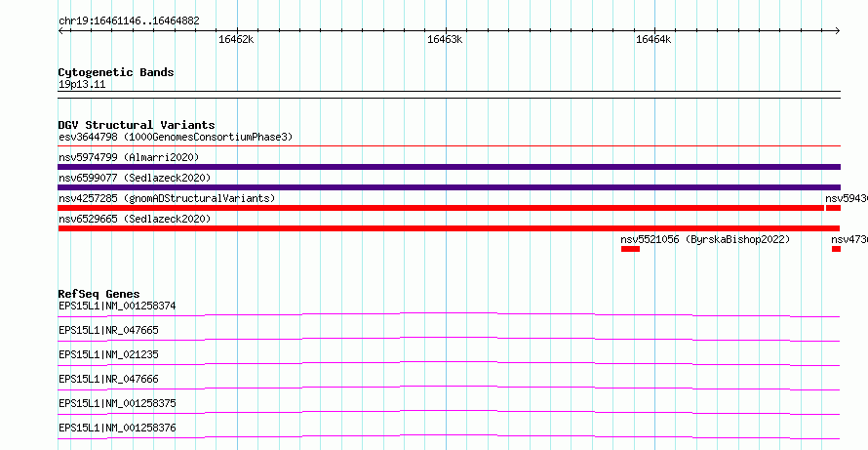Screen dimensions: 868x450
Task: Click the 16464k ruler tick label
Action: [653, 39]
